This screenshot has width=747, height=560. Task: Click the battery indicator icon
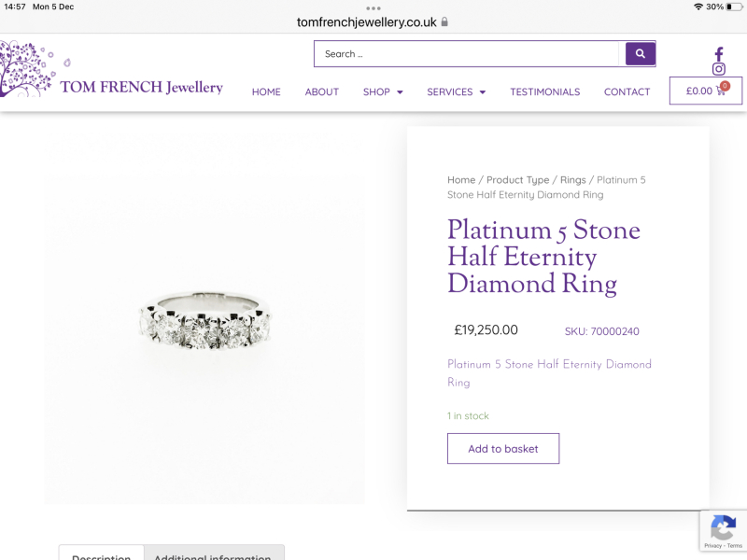pos(735,6)
